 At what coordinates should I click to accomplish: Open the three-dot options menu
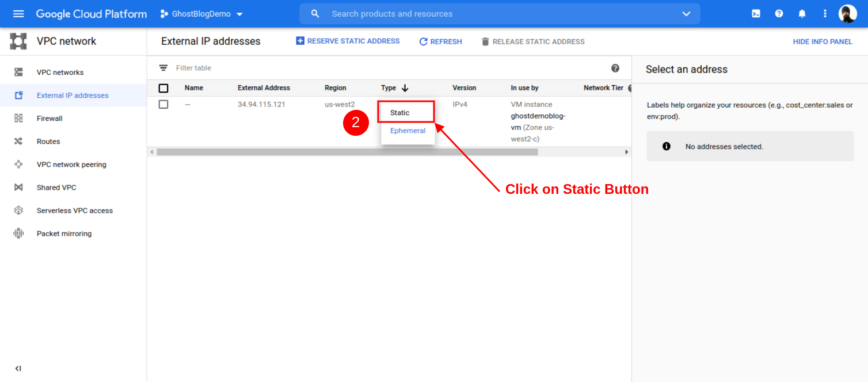click(825, 13)
